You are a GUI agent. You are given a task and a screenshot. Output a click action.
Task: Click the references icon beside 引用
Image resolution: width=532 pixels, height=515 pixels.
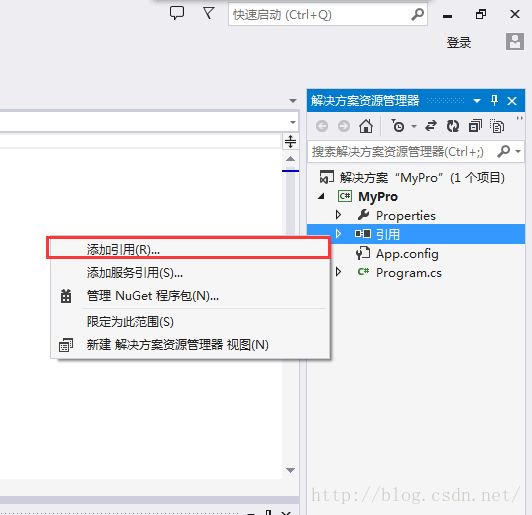(363, 234)
